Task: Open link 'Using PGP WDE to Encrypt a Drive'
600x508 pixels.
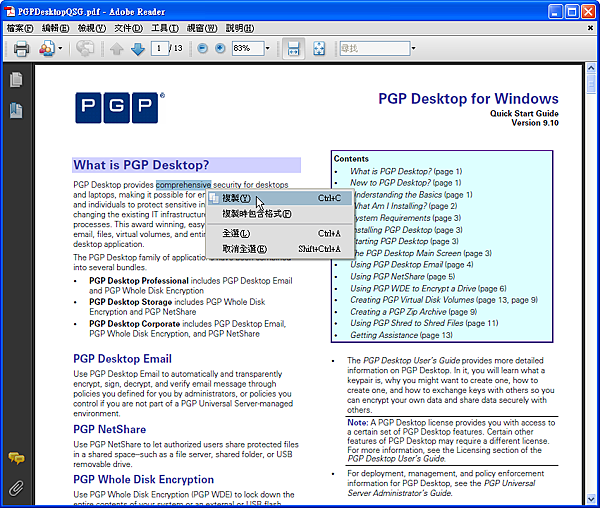Action: (x=413, y=288)
